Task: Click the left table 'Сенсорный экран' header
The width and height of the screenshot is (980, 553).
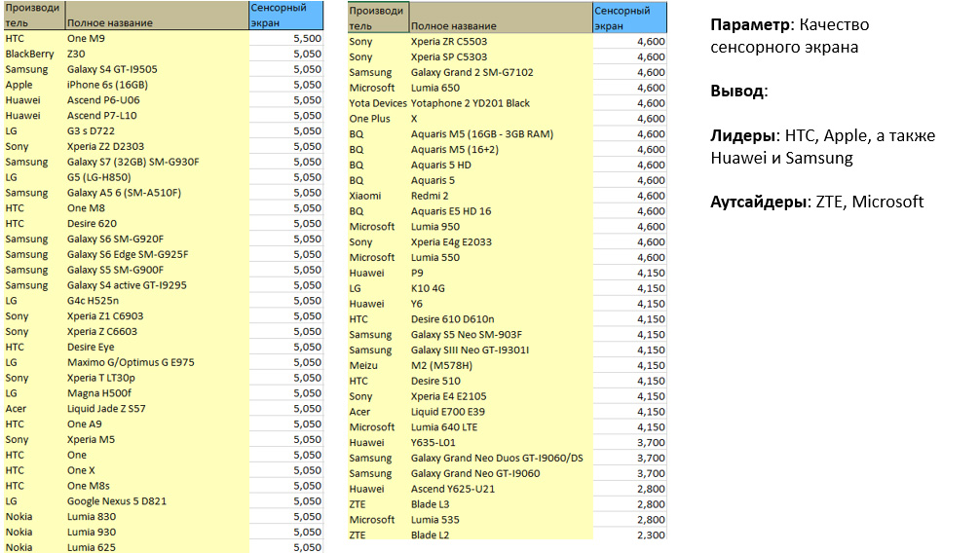Action: tap(286, 15)
